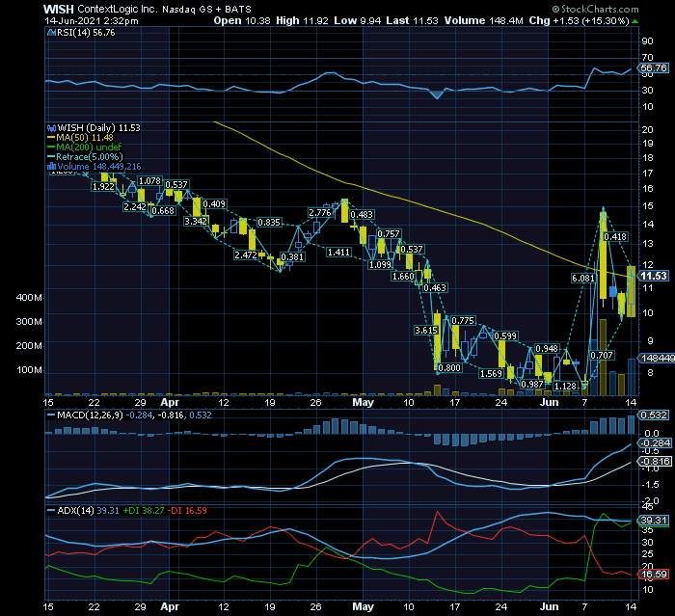
Task: Click the 16.59 -DI axis tag
Action: (654, 575)
